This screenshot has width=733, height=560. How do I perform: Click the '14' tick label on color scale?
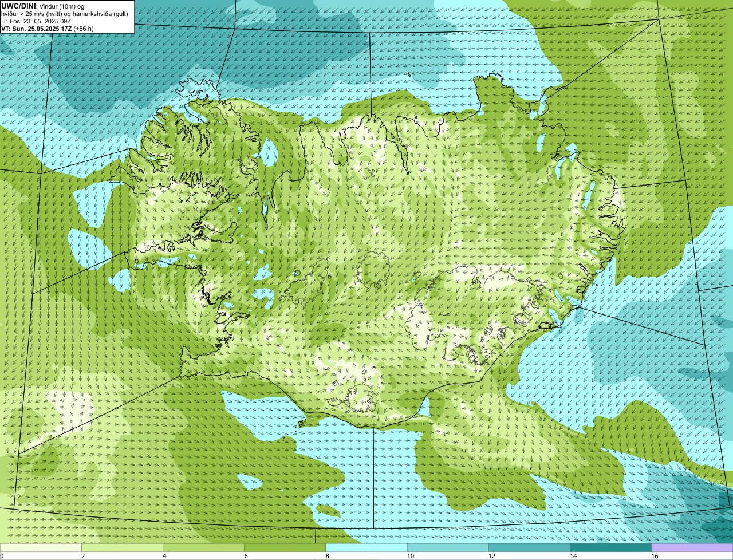[573, 556]
